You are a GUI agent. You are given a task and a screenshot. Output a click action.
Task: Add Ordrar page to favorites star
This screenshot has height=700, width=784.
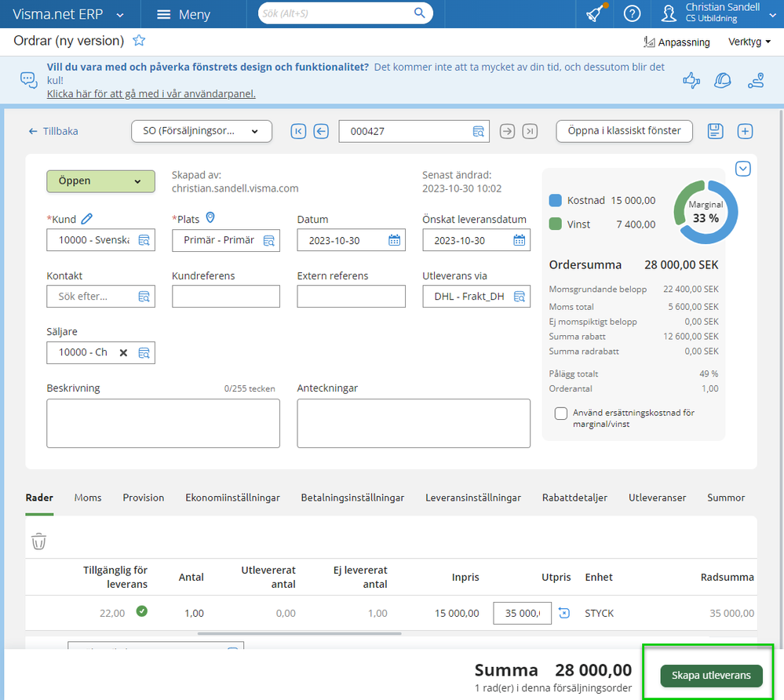139,41
